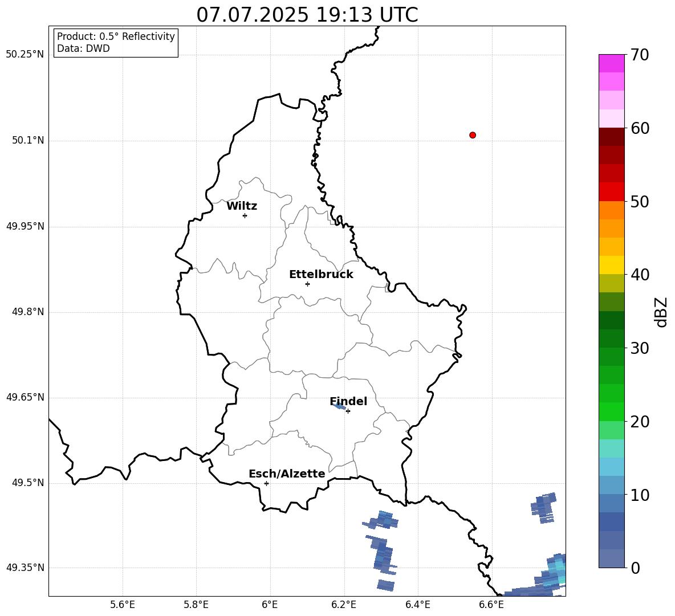Click the Data: DWD text
The image size is (675, 616).
click(83, 48)
